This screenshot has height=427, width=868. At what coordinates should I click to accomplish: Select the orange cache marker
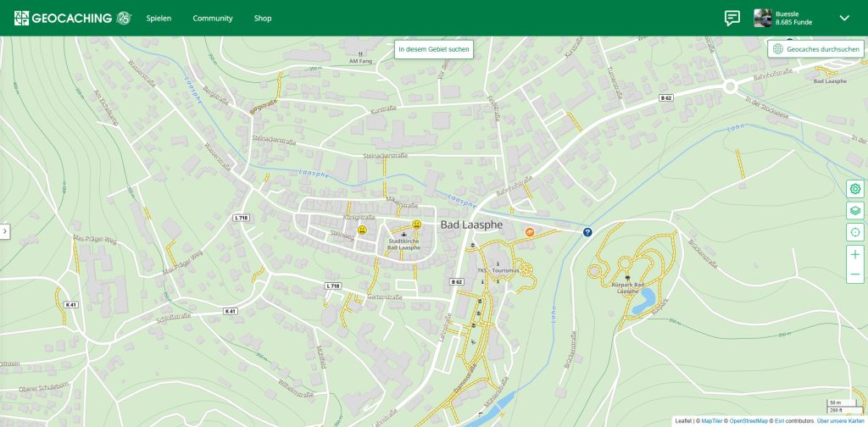(x=530, y=230)
